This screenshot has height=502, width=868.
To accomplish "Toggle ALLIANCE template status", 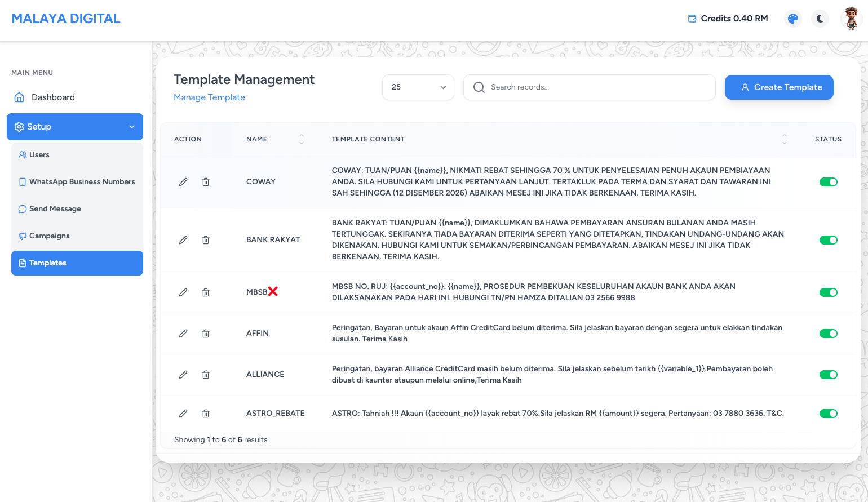I will [x=829, y=375].
